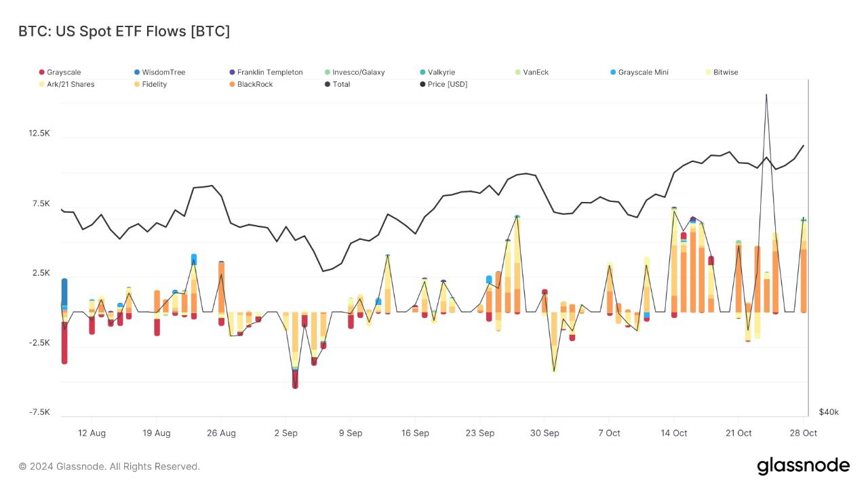Click the 12.5K y-axis label
Screen dimensions: 868x488
(x=39, y=134)
